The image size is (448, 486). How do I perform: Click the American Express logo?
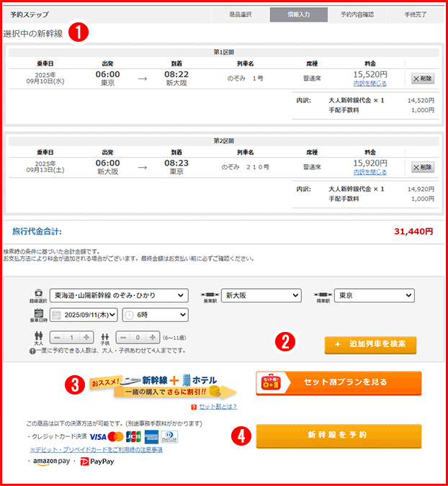point(151,437)
